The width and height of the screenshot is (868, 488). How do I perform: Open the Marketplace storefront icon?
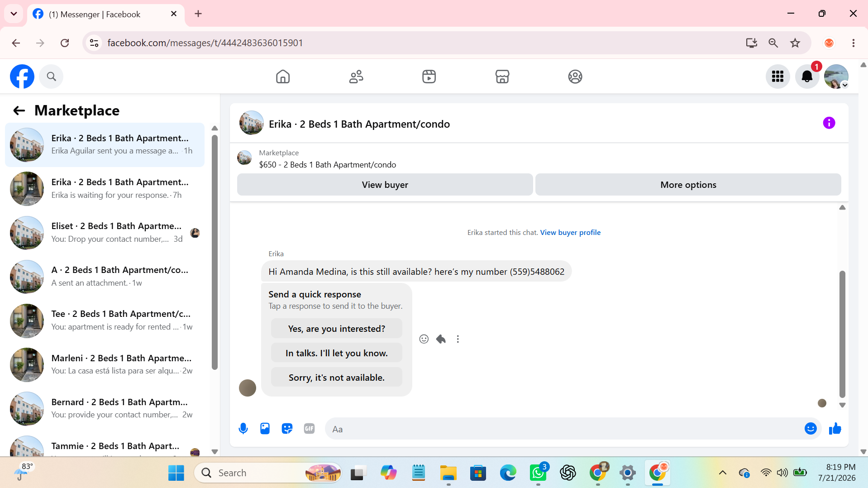(502, 77)
